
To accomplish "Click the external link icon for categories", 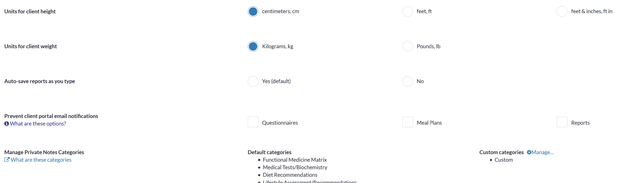I will pos(7,160).
